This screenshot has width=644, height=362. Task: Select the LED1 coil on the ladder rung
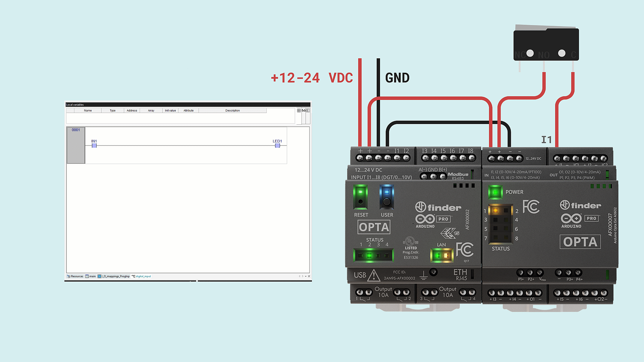(277, 145)
